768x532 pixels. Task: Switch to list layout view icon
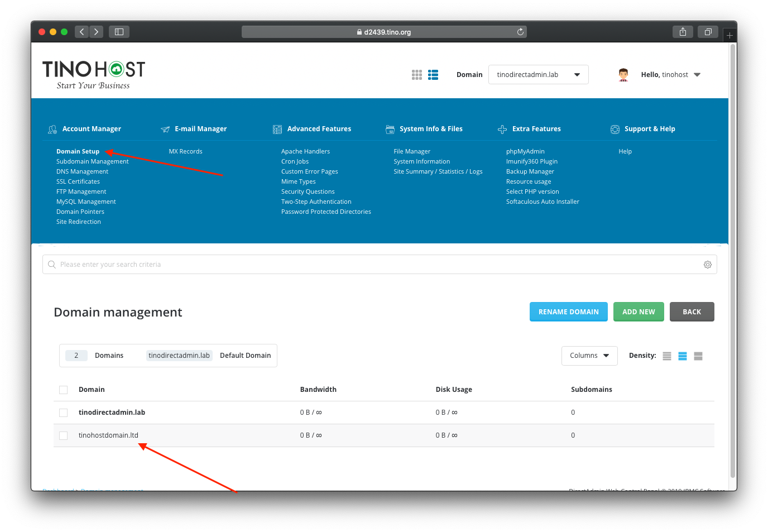point(433,75)
